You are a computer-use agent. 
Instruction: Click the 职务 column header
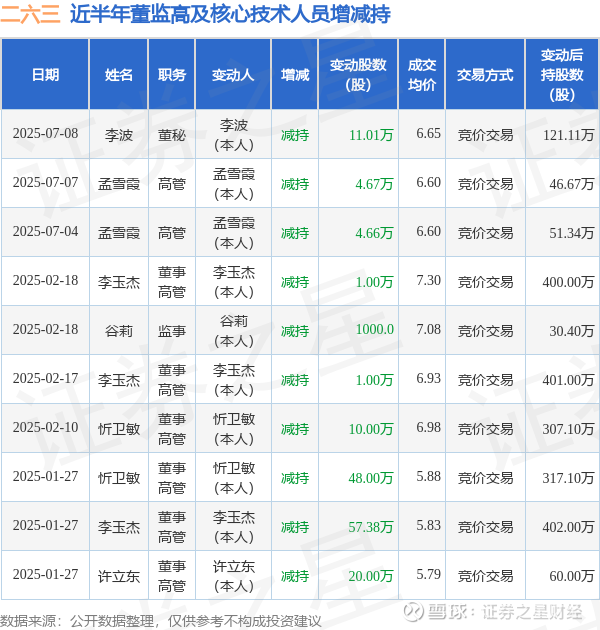[172, 74]
